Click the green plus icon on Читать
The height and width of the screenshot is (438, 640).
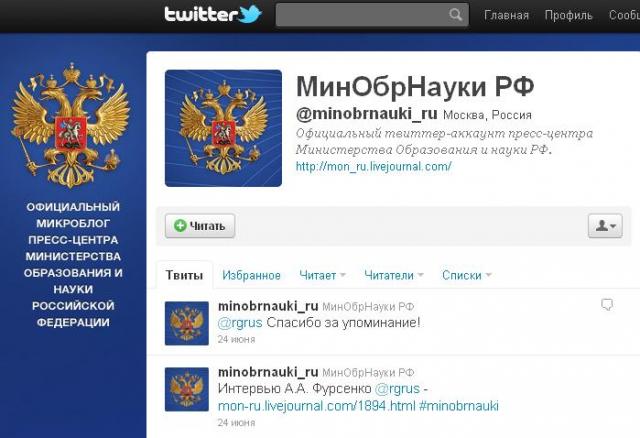tap(180, 226)
